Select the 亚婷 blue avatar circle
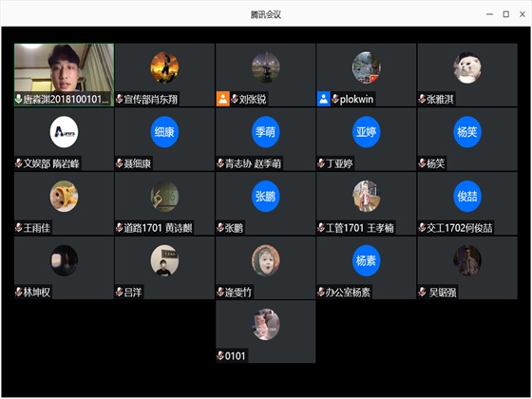 click(x=366, y=132)
